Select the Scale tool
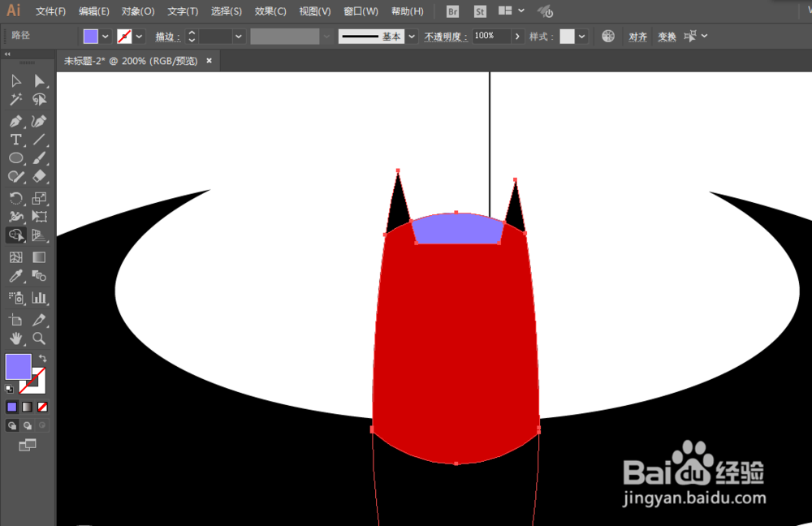Image resolution: width=812 pixels, height=526 pixels. click(x=39, y=198)
